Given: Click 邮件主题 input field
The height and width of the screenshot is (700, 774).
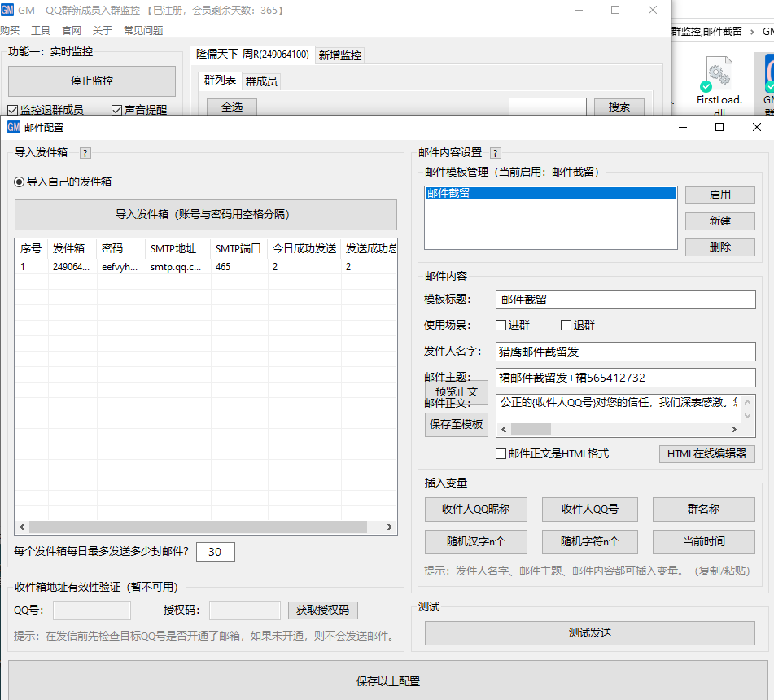Looking at the screenshot, I should tap(625, 378).
